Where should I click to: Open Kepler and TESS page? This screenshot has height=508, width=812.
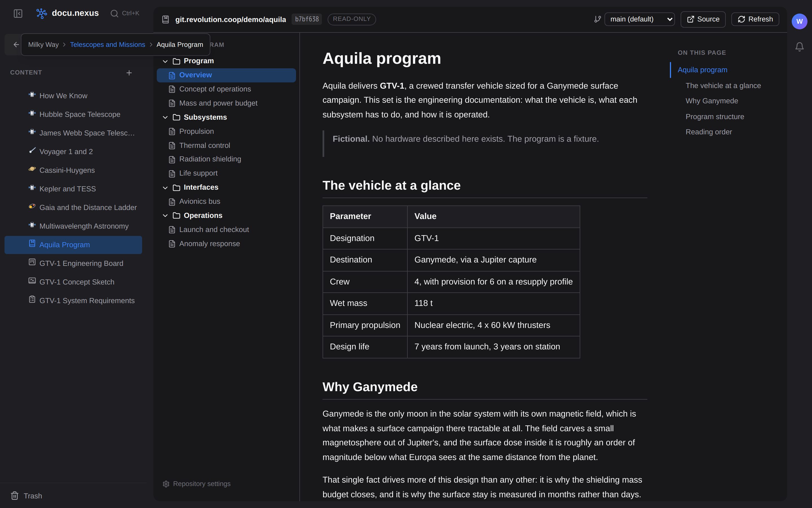73,189
